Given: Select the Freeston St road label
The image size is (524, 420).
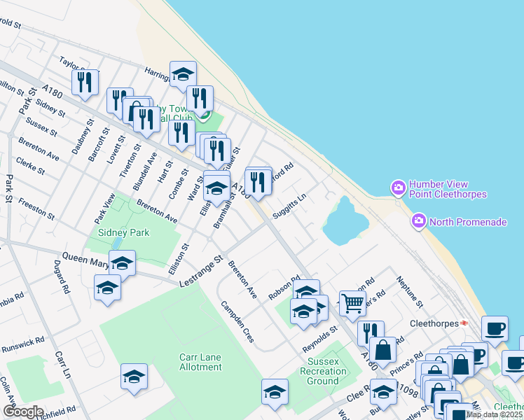Looking at the screenshot, I should point(36,209).
